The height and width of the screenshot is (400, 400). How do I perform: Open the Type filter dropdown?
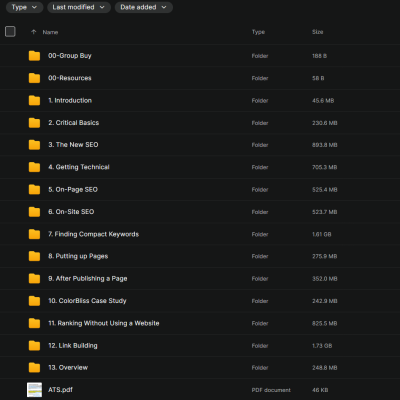24,7
